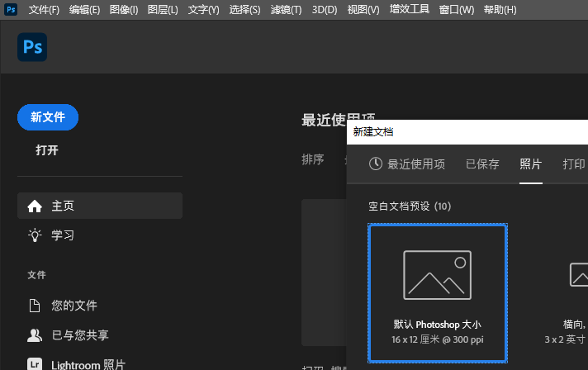Click the large Ps home logo
The width and height of the screenshot is (588, 370).
[32, 47]
